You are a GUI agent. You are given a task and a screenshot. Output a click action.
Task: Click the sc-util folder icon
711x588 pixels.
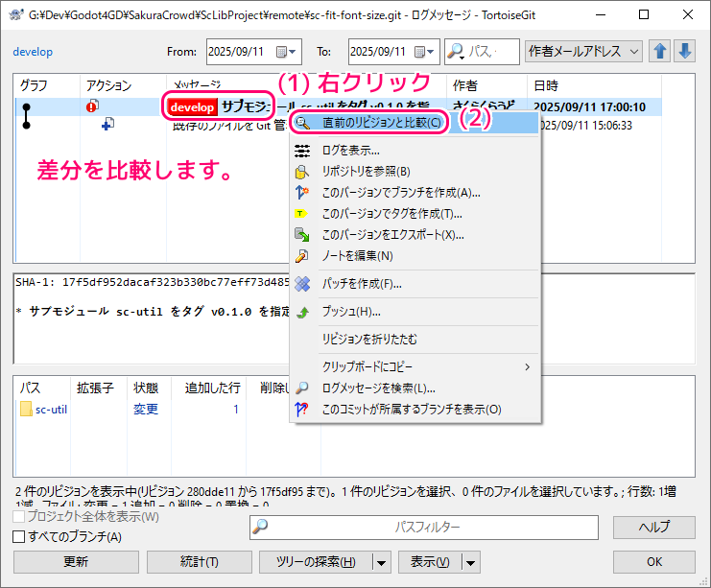pyautogui.click(x=27, y=410)
